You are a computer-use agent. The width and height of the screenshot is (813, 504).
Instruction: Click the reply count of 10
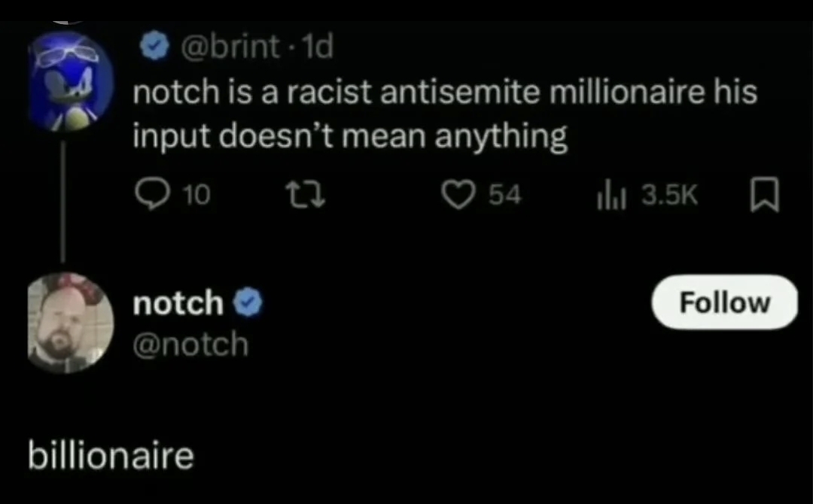tap(197, 196)
